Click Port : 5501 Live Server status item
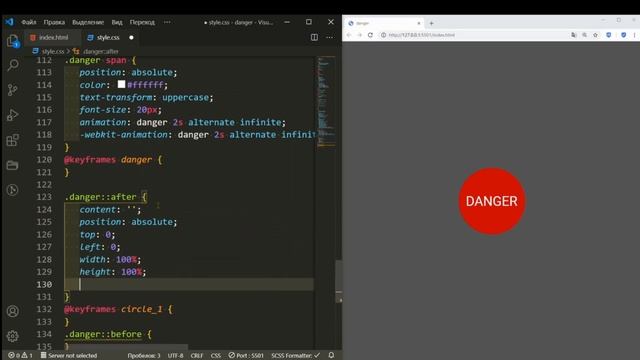The width and height of the screenshot is (640, 360). pos(246,356)
